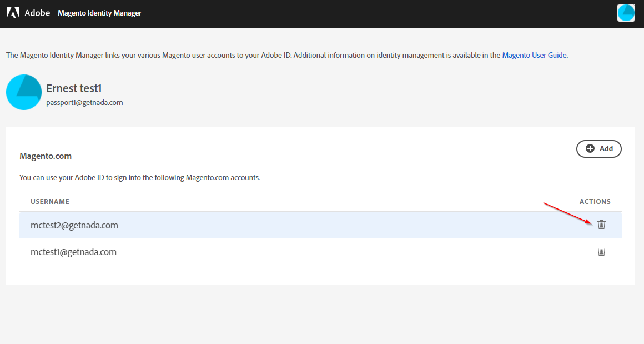Select the mctest1@getnada.com username row
This screenshot has height=344, width=644.
click(x=320, y=252)
